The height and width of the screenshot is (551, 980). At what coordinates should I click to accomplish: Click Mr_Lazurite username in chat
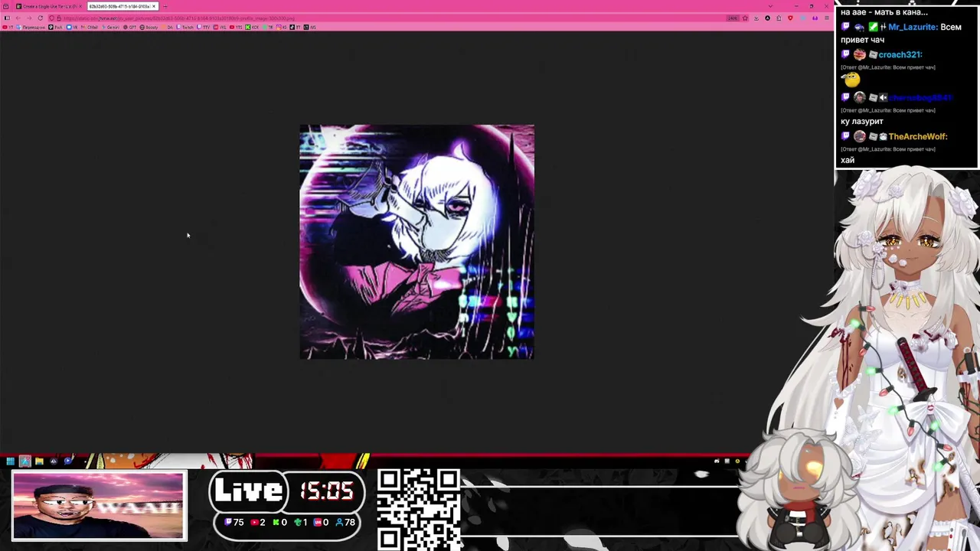click(x=913, y=27)
